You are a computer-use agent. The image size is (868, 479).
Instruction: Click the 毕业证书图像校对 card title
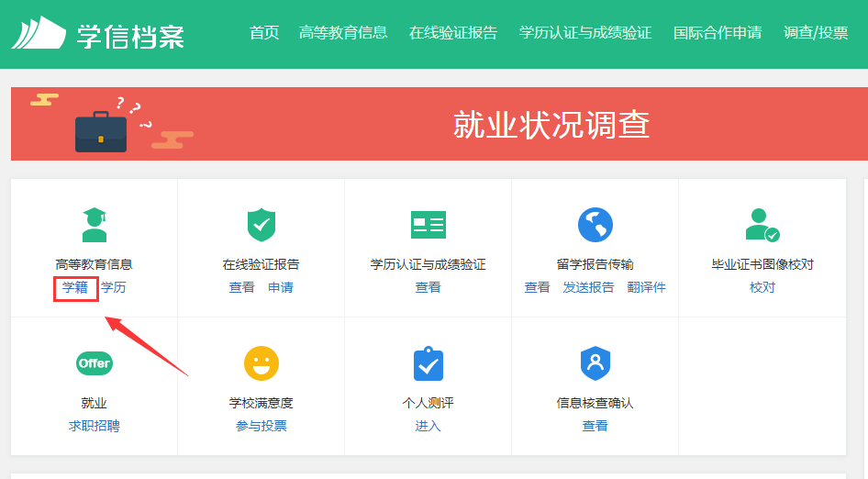point(762,264)
